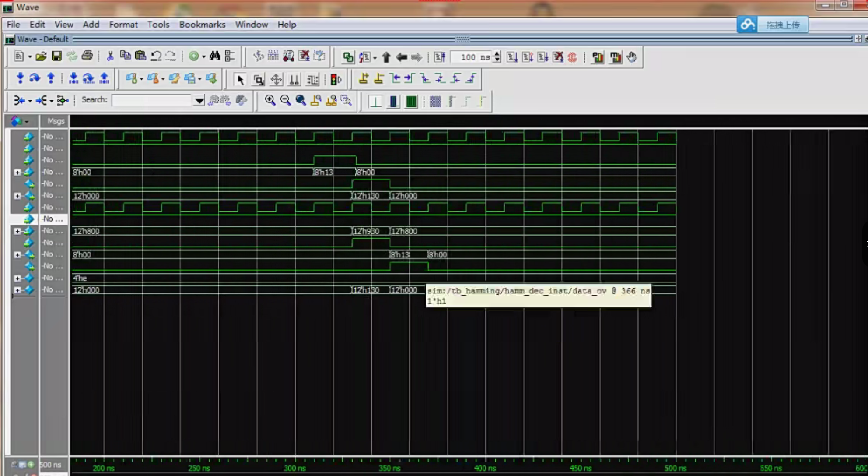Click the Step Into blue arrow
This screenshot has width=868, height=476.
20,78
